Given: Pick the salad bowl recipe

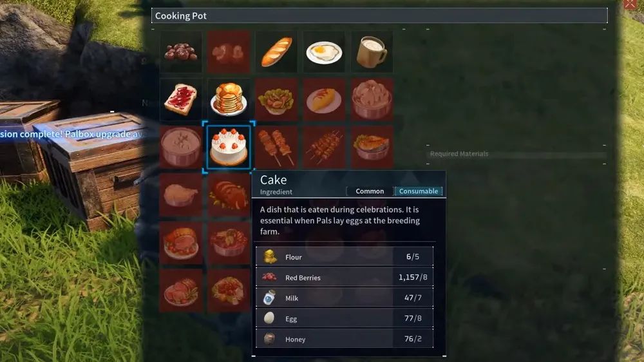Looking at the screenshot, I should [276, 99].
